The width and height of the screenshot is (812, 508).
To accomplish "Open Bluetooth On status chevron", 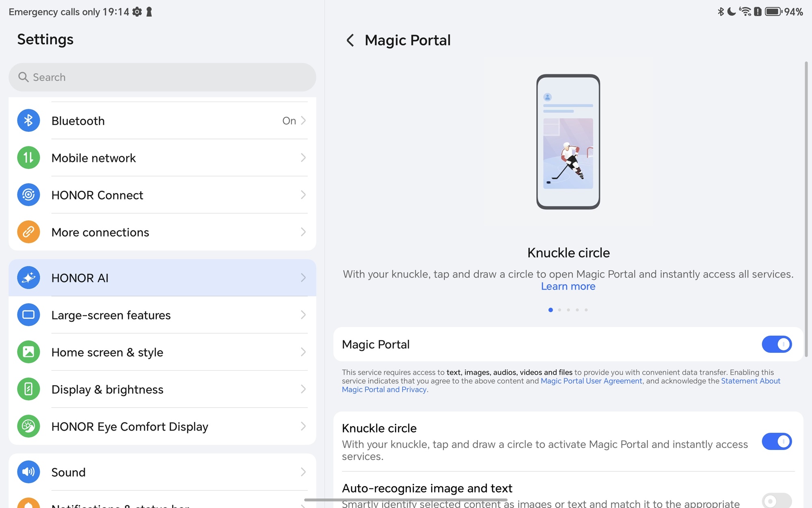I will click(x=303, y=121).
